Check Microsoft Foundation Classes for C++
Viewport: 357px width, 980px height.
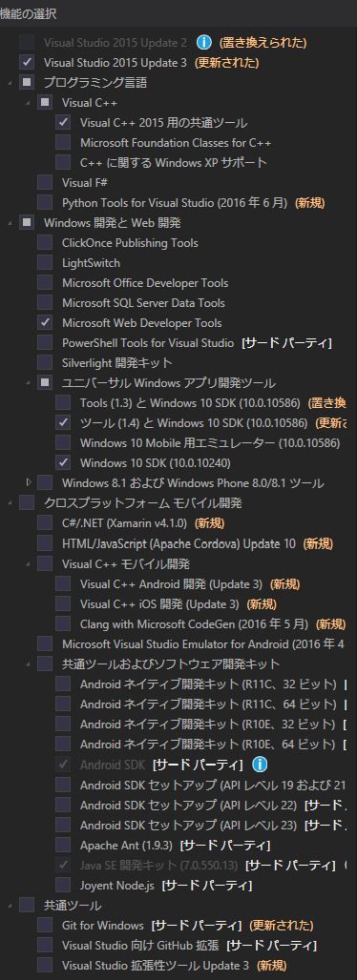(x=63, y=142)
